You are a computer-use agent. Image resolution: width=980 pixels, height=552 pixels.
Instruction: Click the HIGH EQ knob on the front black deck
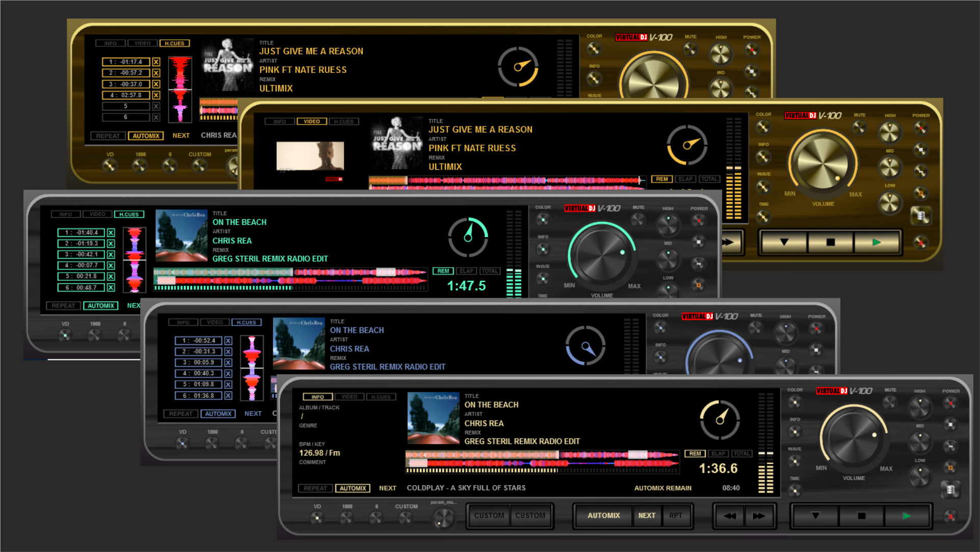point(920,408)
